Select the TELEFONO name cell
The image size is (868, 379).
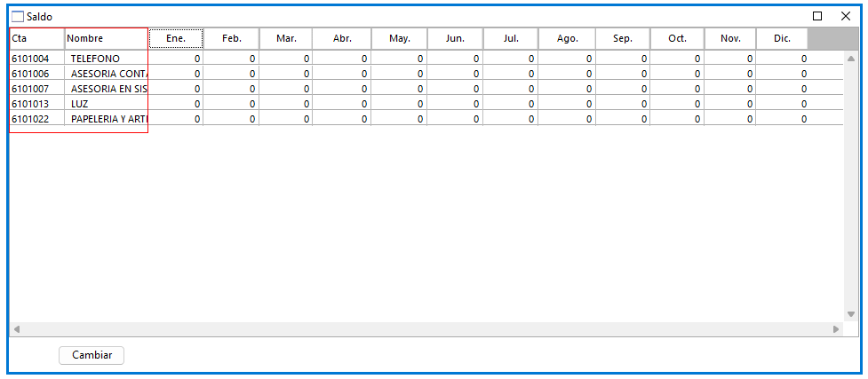tap(107, 58)
